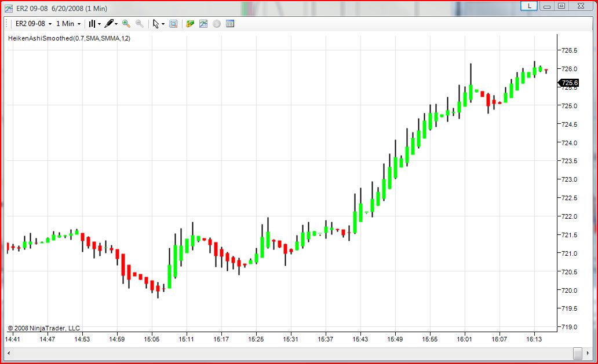Click the 725.6 current price marker

(569, 83)
